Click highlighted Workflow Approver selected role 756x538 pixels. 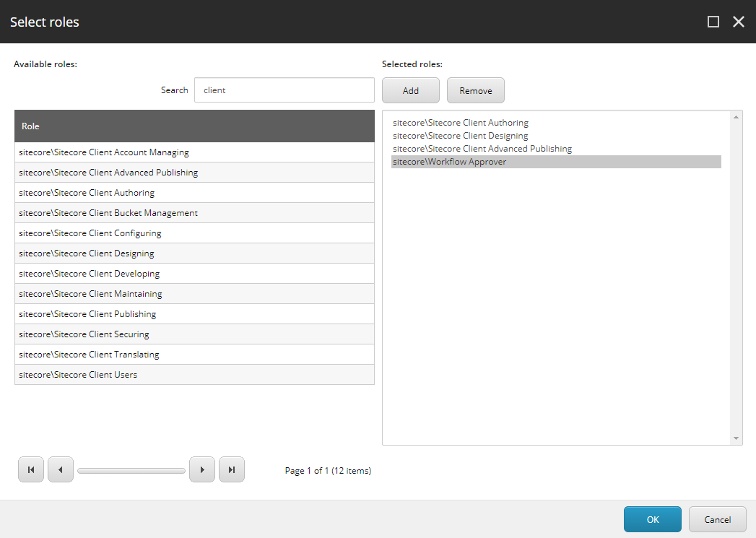click(x=556, y=162)
